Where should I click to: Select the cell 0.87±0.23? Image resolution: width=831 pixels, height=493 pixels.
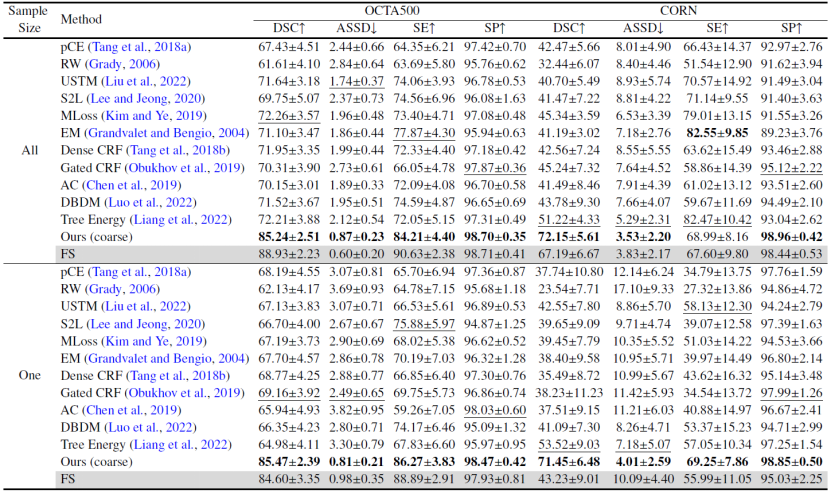(356, 237)
